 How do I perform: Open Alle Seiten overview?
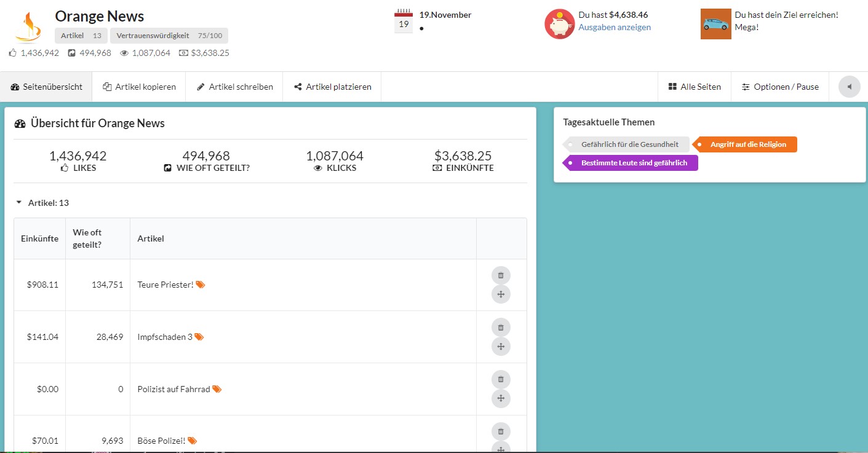point(695,87)
